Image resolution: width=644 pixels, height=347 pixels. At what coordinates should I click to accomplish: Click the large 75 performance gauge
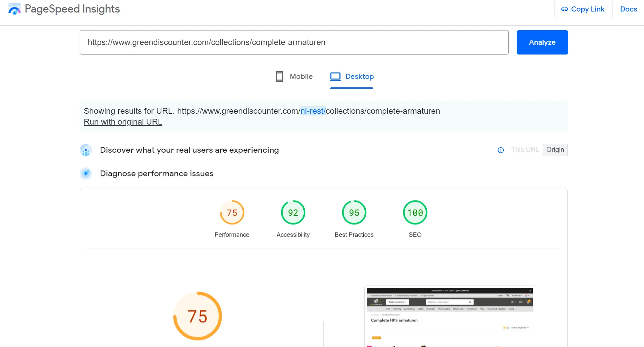click(198, 316)
